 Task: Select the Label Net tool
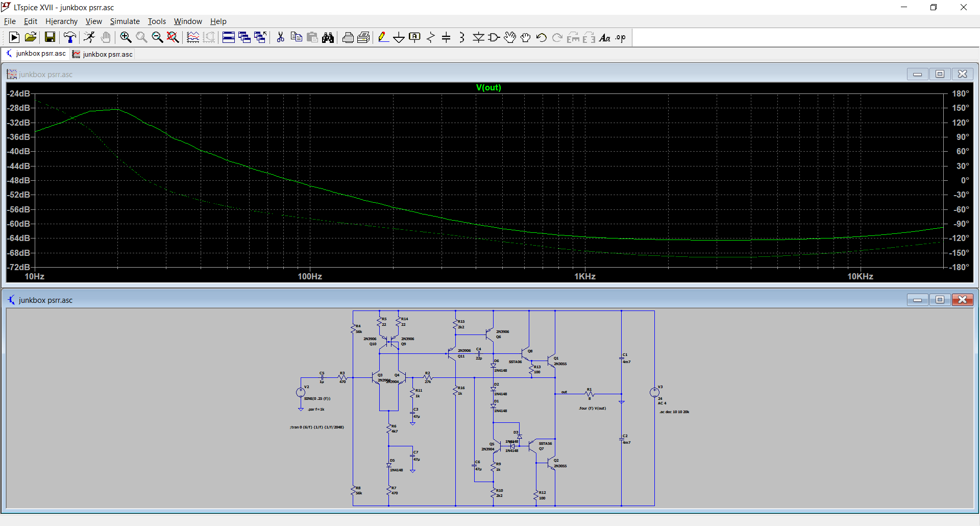click(x=415, y=37)
